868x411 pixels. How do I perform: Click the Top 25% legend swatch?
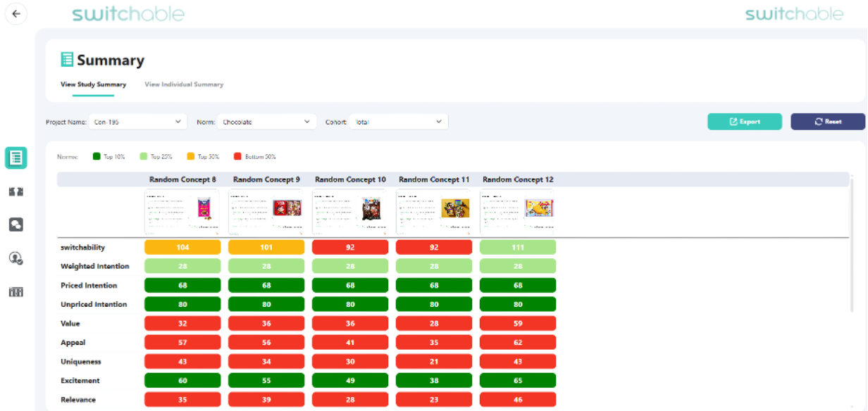point(144,156)
